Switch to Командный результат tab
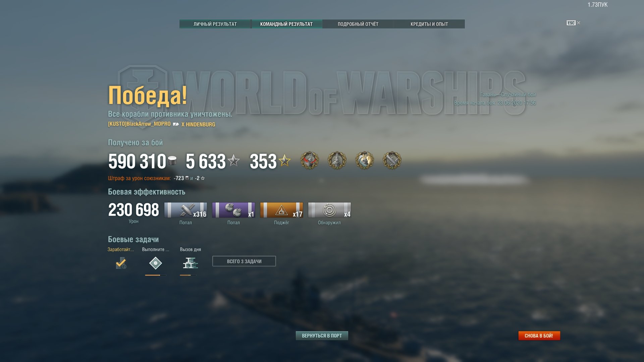 (286, 24)
